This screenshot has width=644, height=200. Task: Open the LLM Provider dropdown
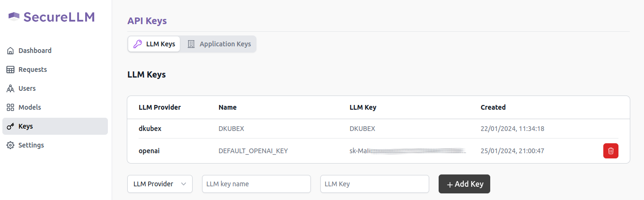coord(159,184)
